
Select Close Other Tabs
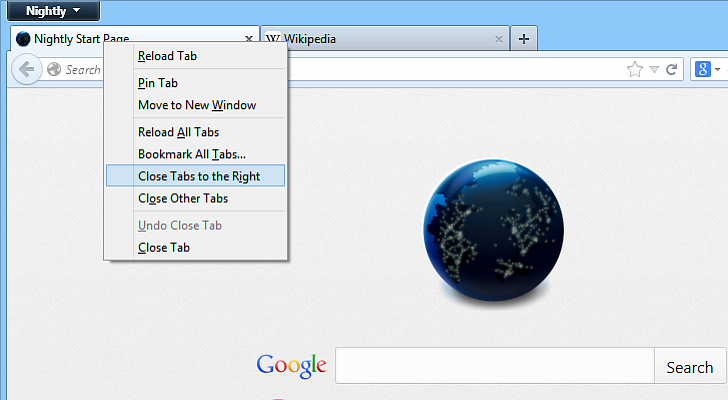tap(195, 198)
